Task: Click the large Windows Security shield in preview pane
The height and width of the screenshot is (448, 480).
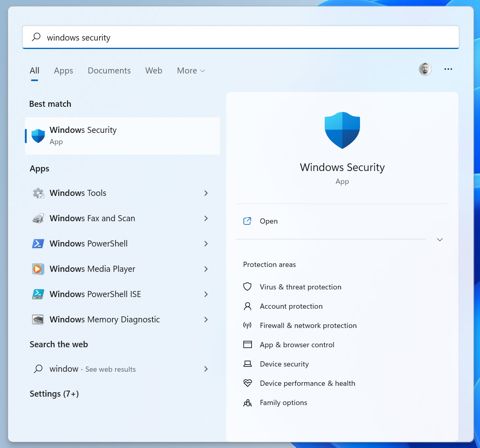Action: coord(342,130)
